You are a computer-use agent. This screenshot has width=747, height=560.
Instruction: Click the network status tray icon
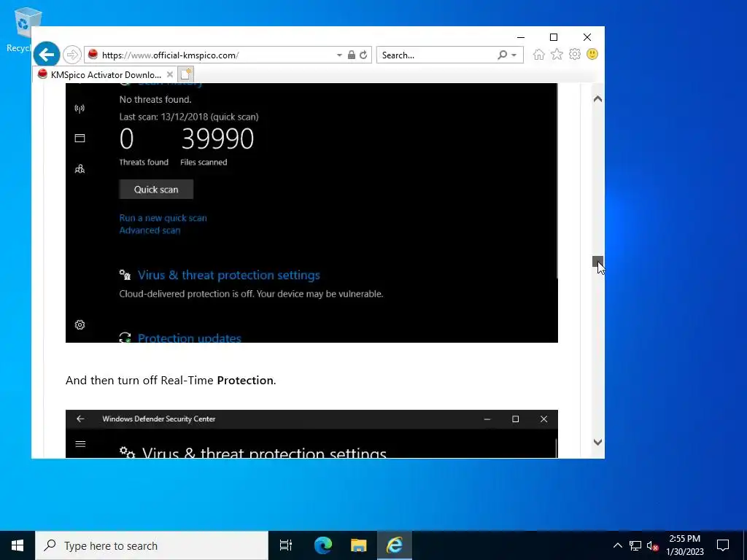click(635, 545)
